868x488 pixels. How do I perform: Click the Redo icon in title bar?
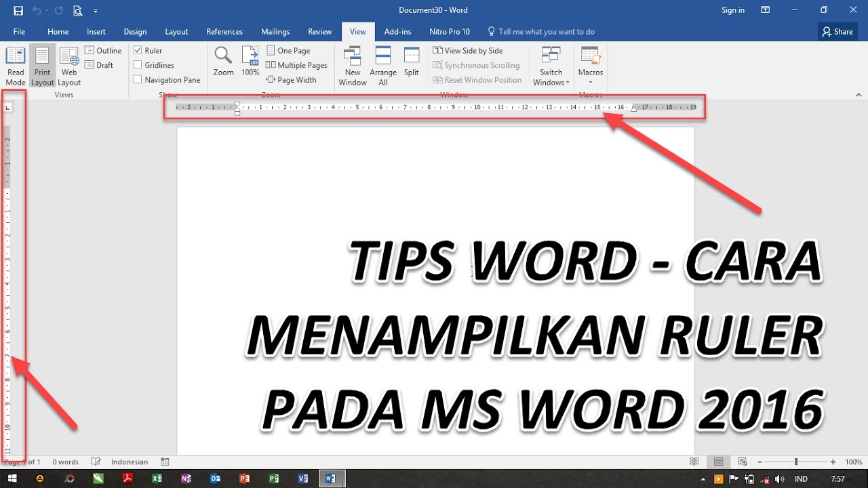59,10
